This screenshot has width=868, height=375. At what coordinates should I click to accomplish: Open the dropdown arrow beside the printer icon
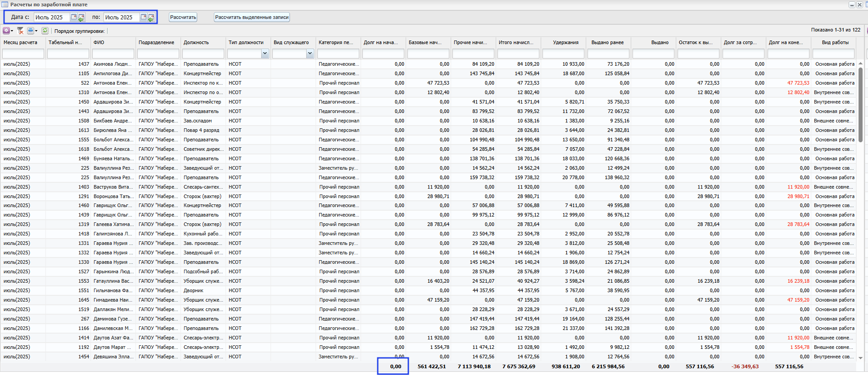click(x=36, y=31)
